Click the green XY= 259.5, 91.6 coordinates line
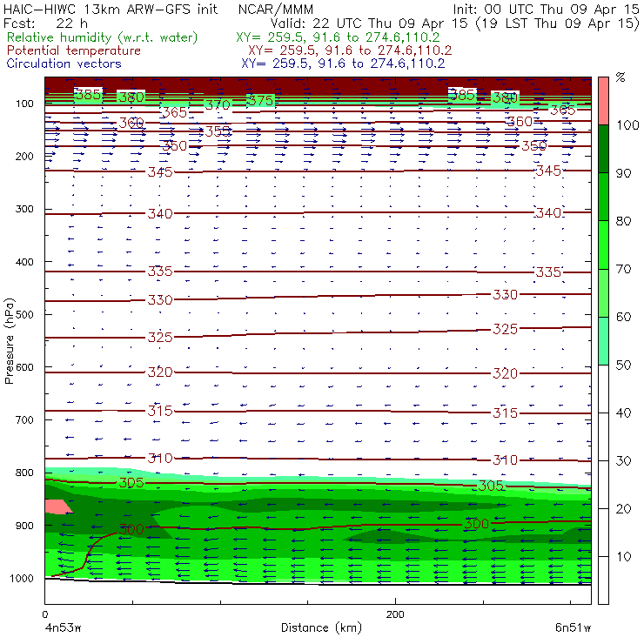Image resolution: width=644 pixels, height=644 pixels. coord(338,37)
